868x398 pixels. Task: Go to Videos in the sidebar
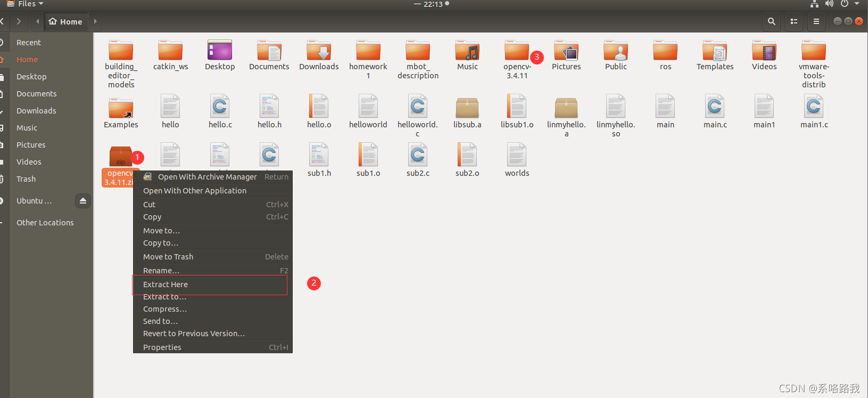[x=46, y=162]
